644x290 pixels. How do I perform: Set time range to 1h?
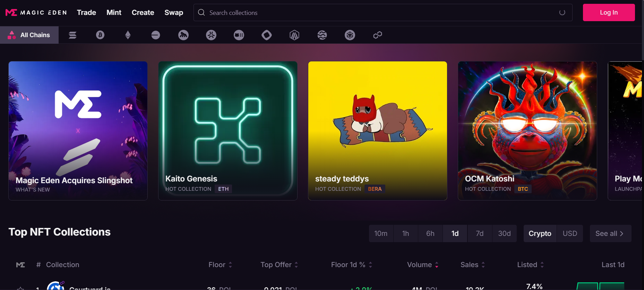click(x=405, y=233)
